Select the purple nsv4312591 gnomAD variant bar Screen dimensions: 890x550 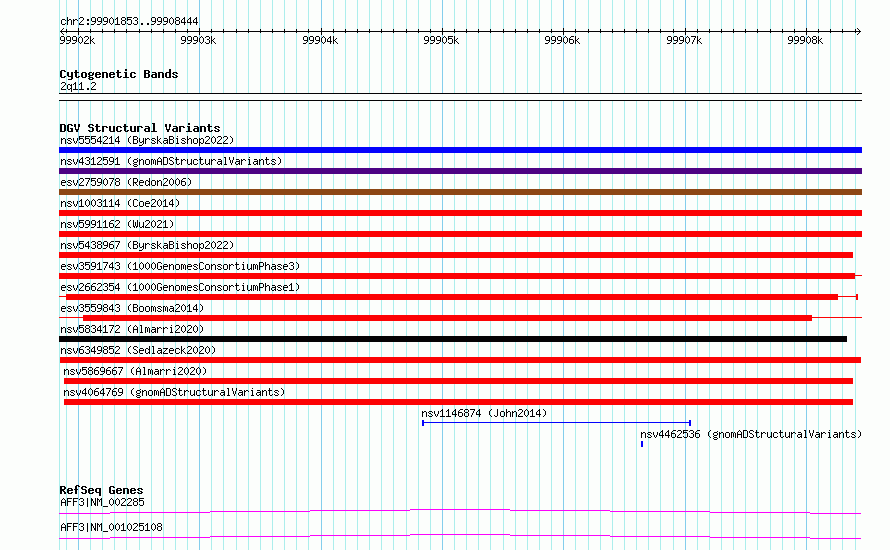460,171
